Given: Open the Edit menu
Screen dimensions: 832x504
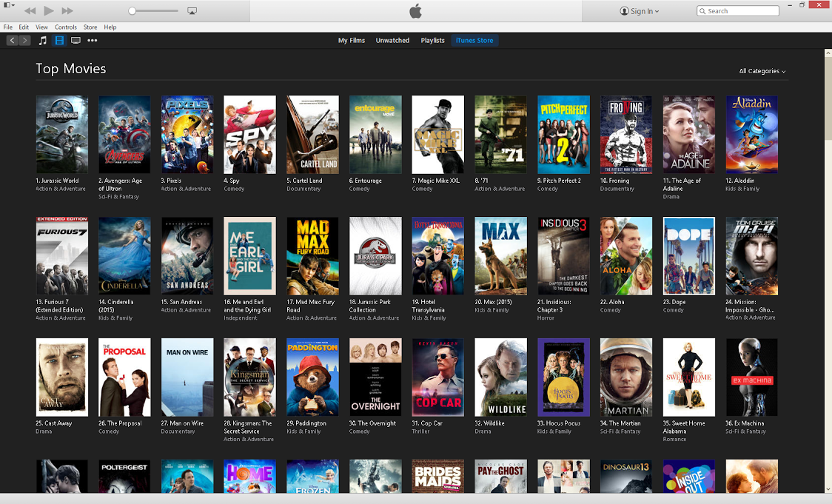Looking at the screenshot, I should coord(24,27).
